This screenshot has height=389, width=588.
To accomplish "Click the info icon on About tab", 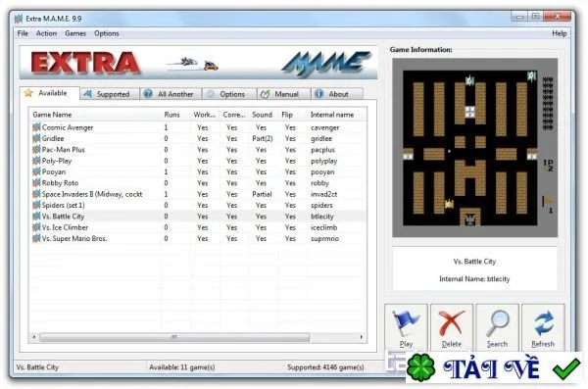I will pyautogui.click(x=318, y=94).
